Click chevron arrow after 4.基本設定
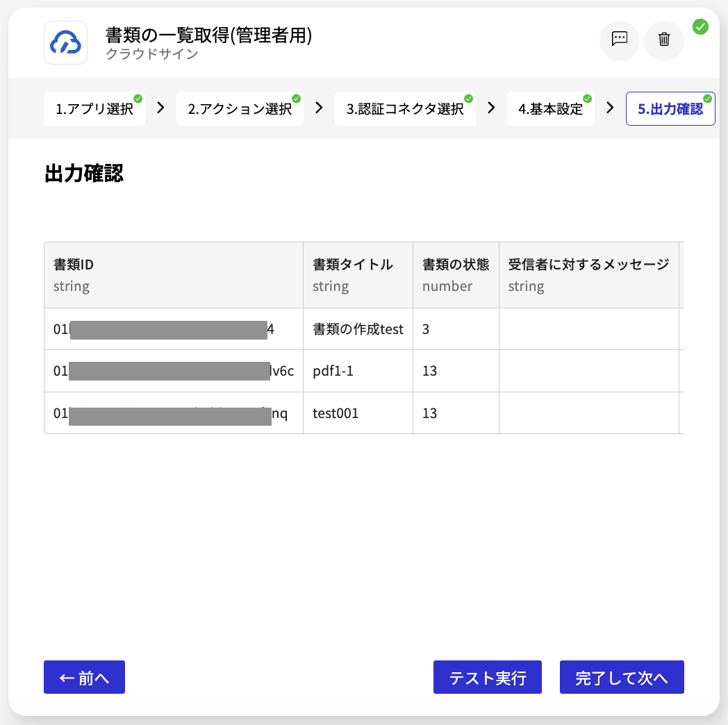Screen dimensions: 728x725 [x=610, y=108]
